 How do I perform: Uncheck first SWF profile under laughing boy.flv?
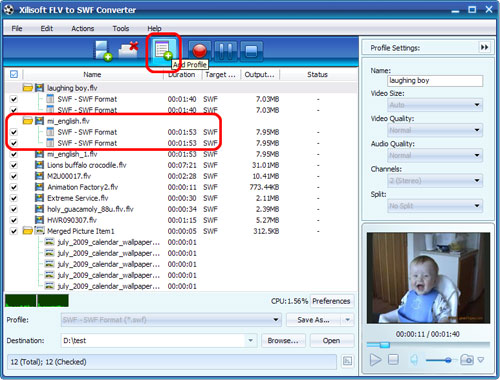point(14,99)
